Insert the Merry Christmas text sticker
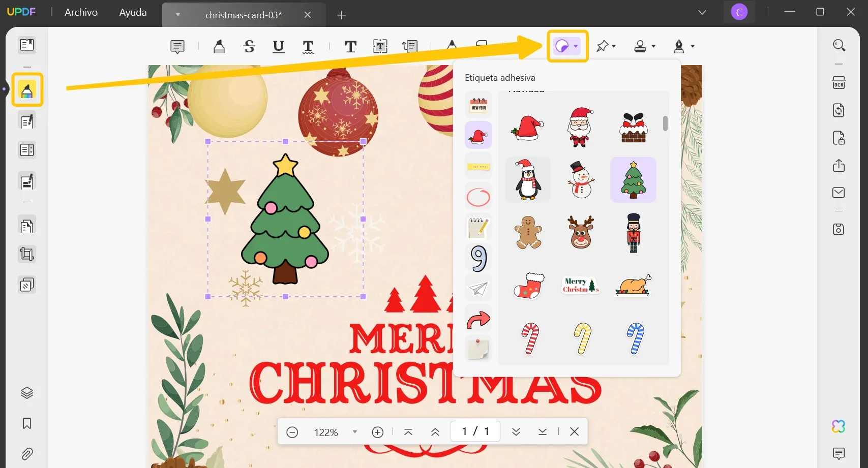Screen dimensions: 868x468 pyautogui.click(x=580, y=285)
